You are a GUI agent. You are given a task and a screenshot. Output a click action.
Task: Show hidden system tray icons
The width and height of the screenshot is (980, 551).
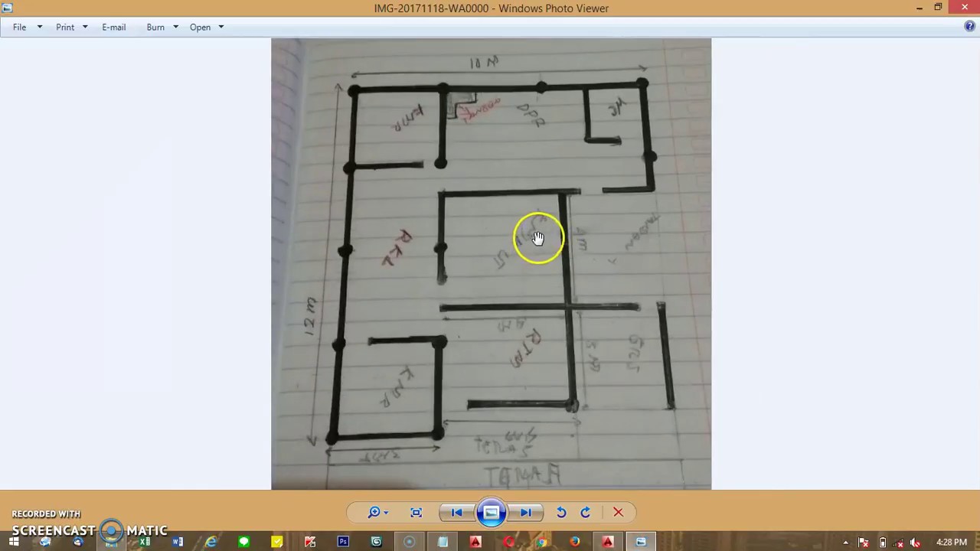point(845,543)
